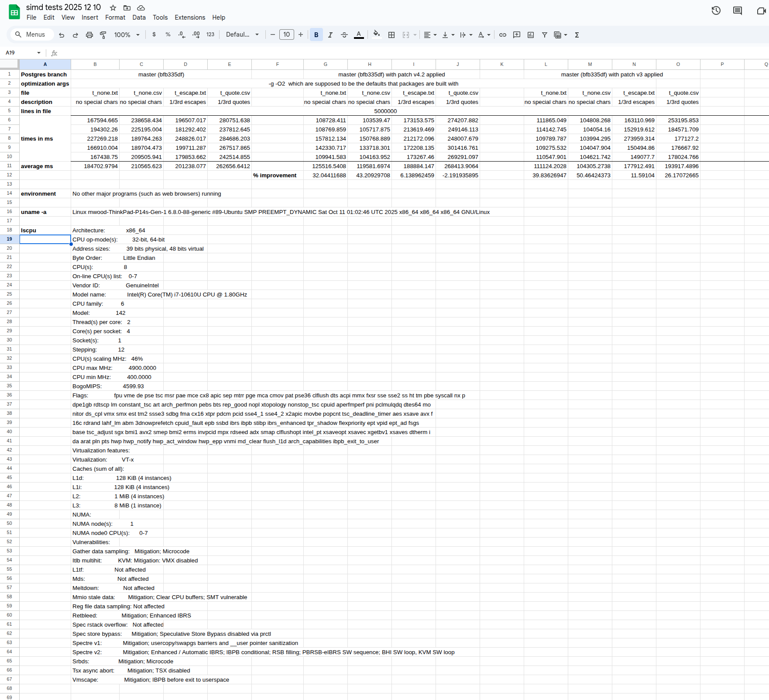
Task: Insert a link with the link icon
Action: point(502,34)
